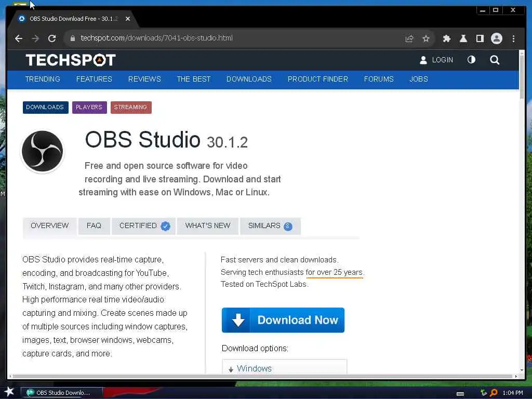This screenshot has height=399, width=532.
Task: Select the OVERVIEW tab
Action: (49, 226)
